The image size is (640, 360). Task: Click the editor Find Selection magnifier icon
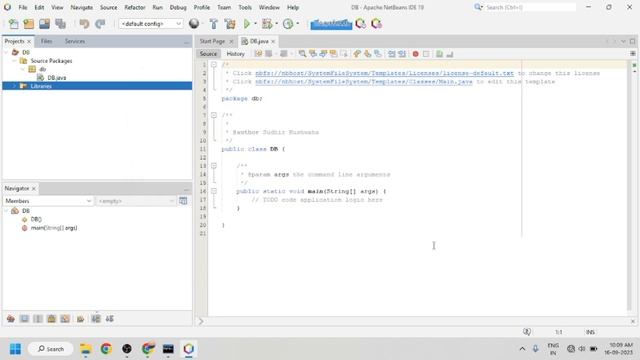[302, 54]
